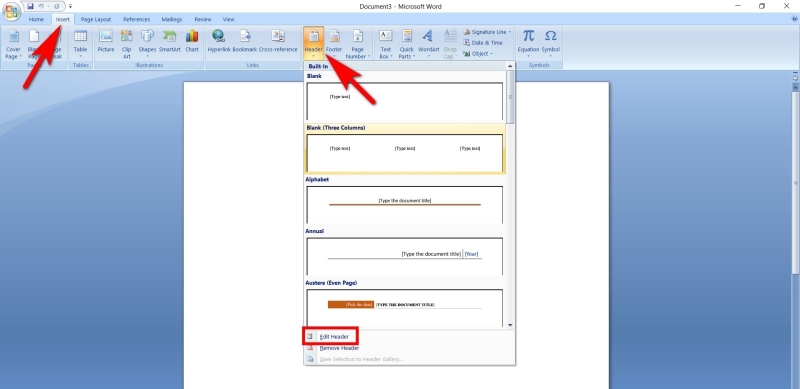
Task: Choose the Annual header thumbnail
Action: click(405, 256)
